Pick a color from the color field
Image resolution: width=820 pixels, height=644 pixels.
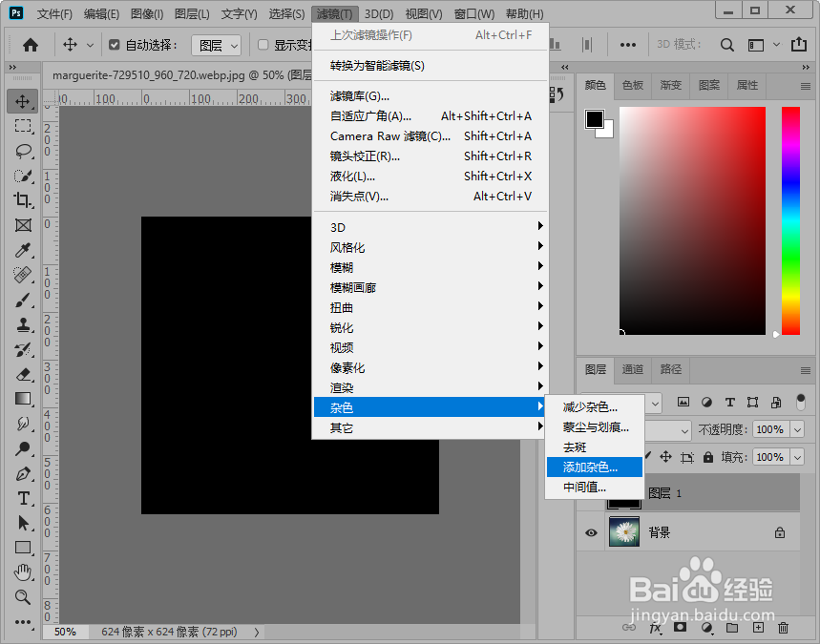click(692, 219)
